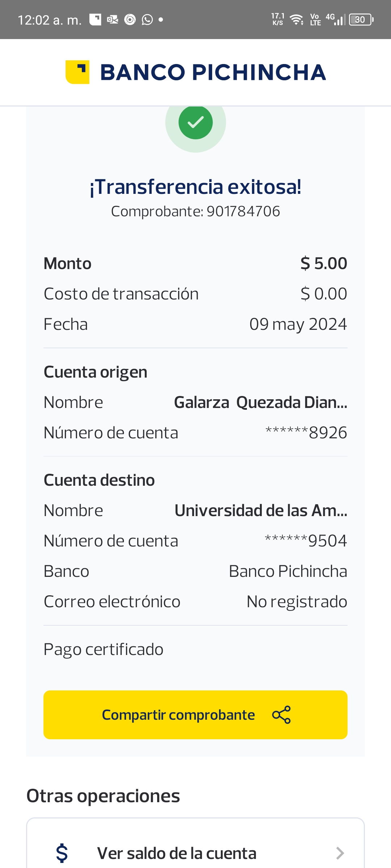
Task: Tap the Pago certificado description text
Action: [x=104, y=649]
